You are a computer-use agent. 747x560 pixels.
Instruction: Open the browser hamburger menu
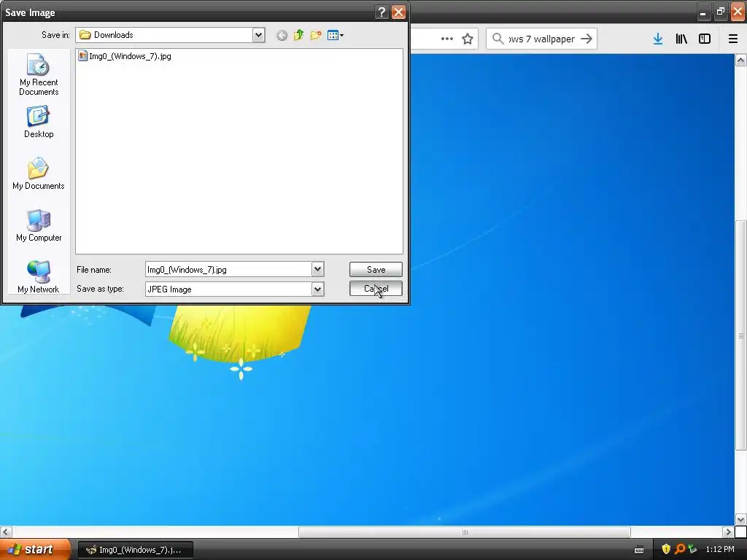733,39
